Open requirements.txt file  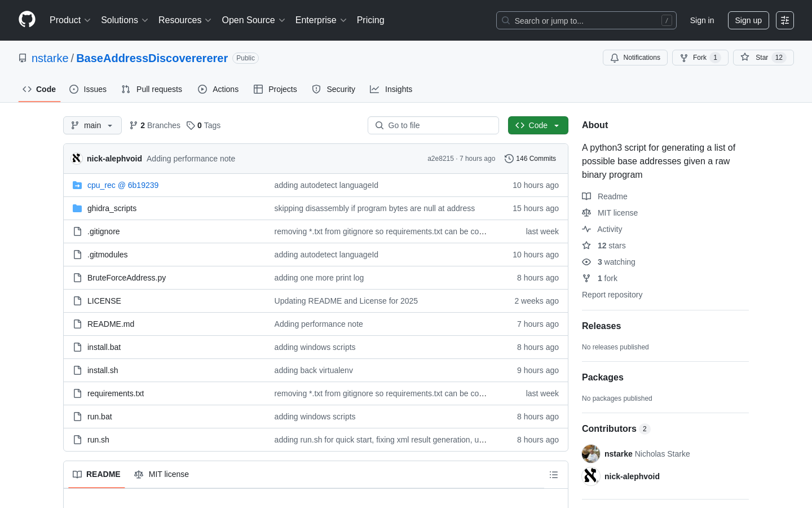click(116, 393)
